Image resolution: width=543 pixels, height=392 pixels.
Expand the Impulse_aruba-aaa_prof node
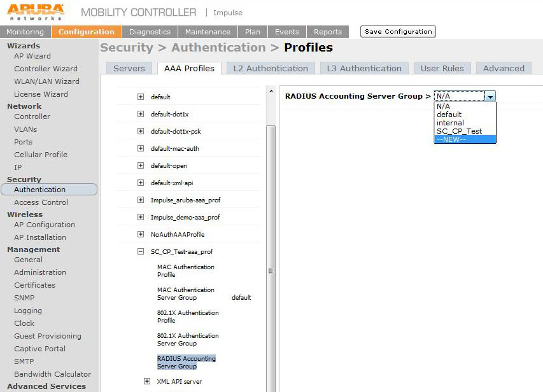pos(141,200)
